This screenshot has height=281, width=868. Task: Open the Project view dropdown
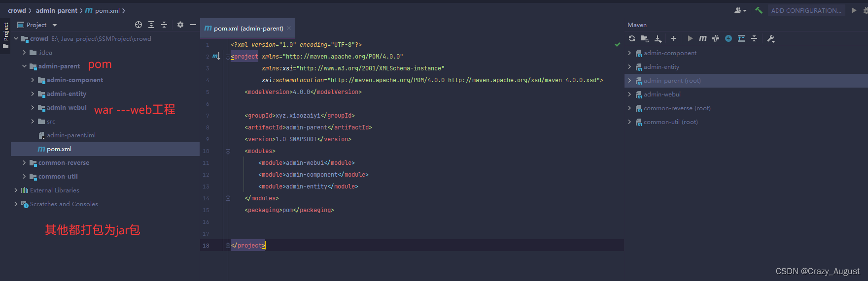coord(55,25)
